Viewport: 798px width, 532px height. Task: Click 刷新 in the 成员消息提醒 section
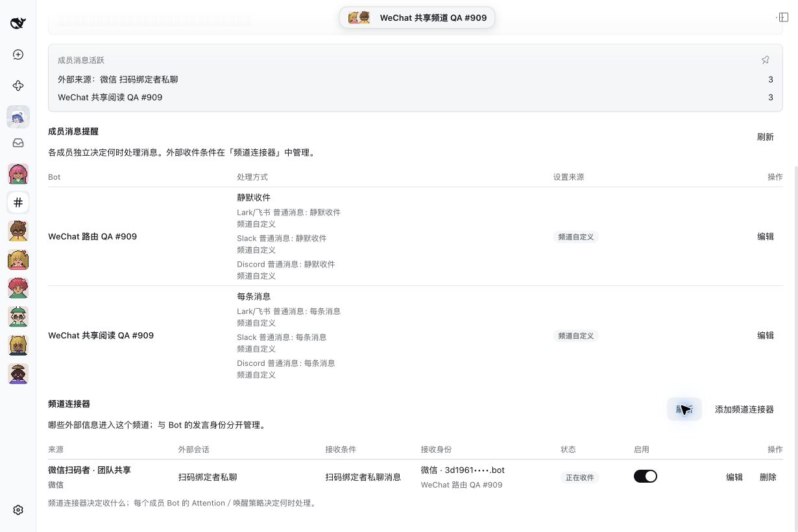pos(766,137)
